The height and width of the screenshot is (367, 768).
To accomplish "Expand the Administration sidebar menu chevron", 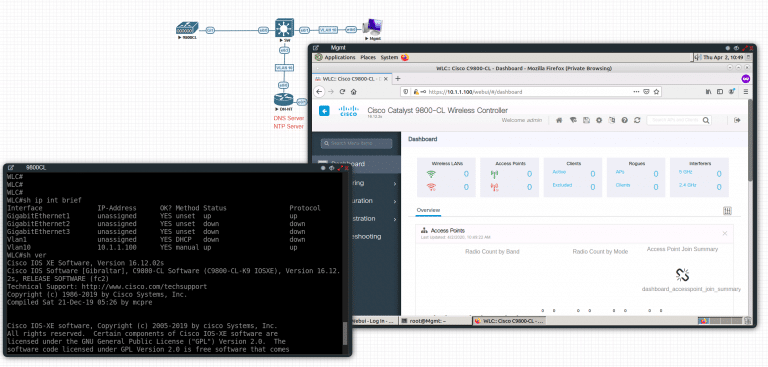I will tap(395, 219).
